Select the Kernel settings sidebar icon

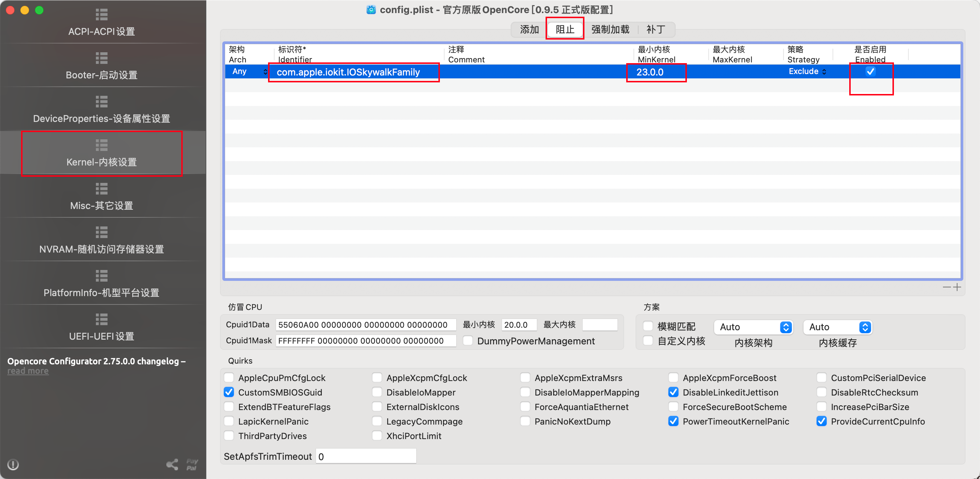pyautogui.click(x=102, y=145)
